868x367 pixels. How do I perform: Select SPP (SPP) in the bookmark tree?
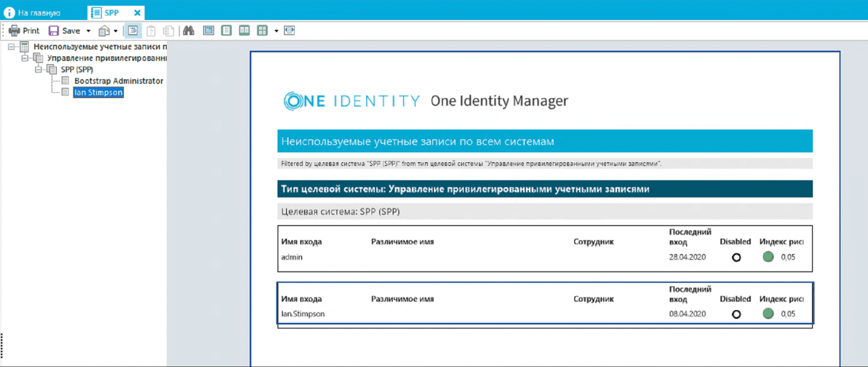point(77,69)
